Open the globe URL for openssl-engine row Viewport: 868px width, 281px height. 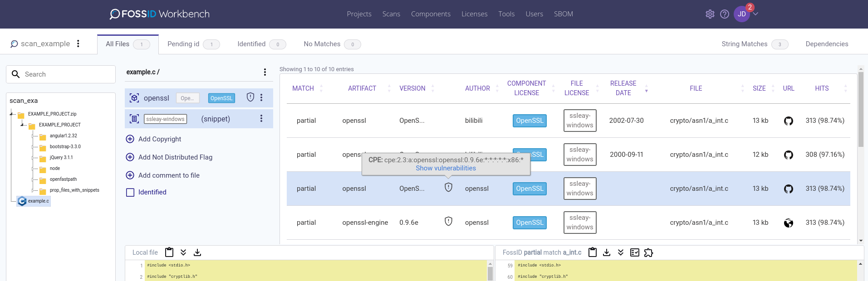click(789, 223)
